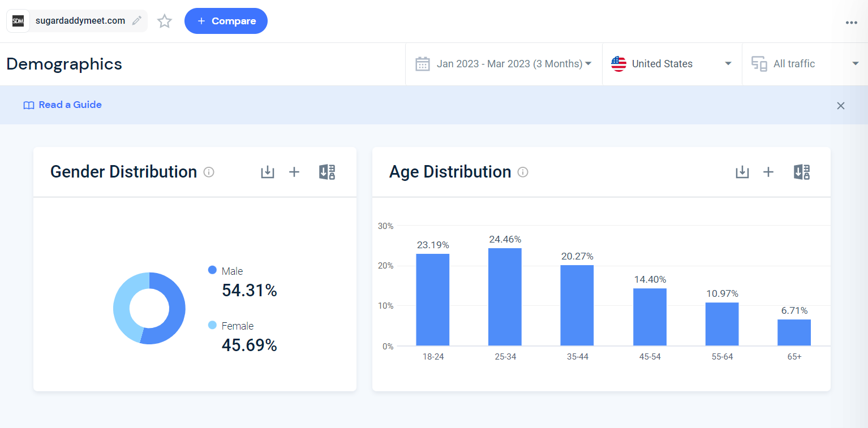This screenshot has width=868, height=428.
Task: Expand the All traffic device filter
Action: 805,64
